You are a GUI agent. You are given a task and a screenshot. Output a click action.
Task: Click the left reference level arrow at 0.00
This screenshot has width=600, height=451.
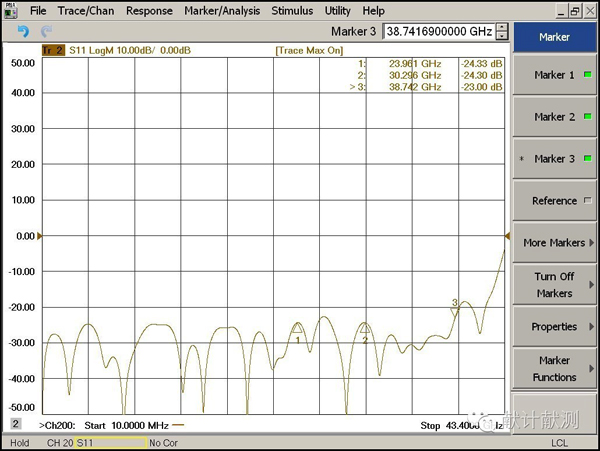[39, 236]
